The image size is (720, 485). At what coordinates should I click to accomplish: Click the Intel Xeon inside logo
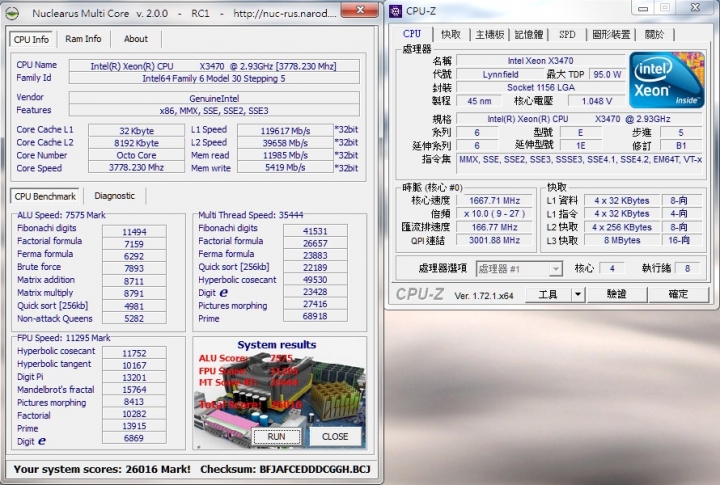(666, 80)
